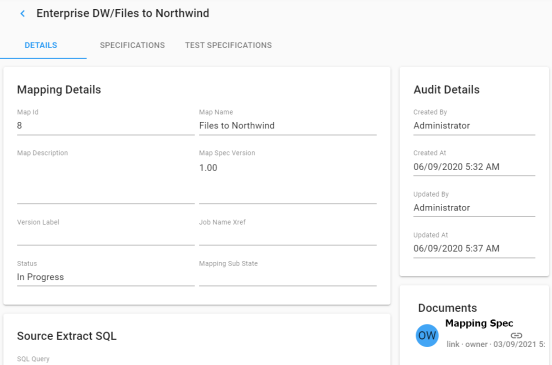
Task: Select the Details tab
Action: point(41,45)
